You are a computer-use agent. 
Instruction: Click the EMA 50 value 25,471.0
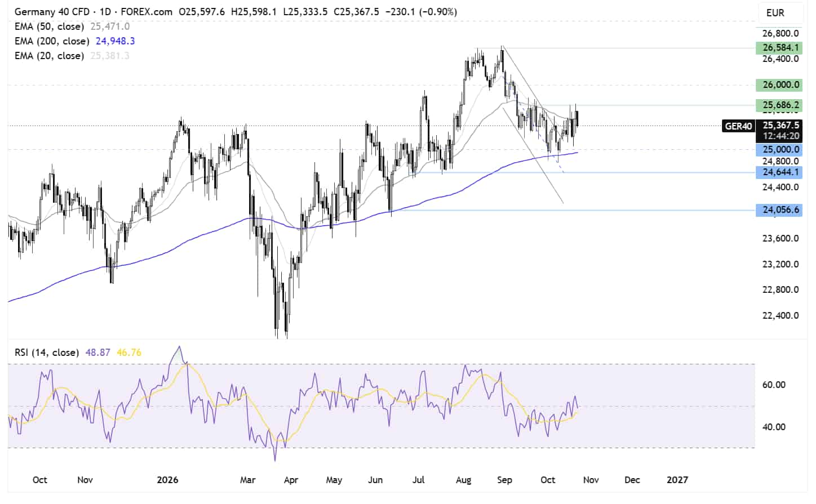pos(110,26)
